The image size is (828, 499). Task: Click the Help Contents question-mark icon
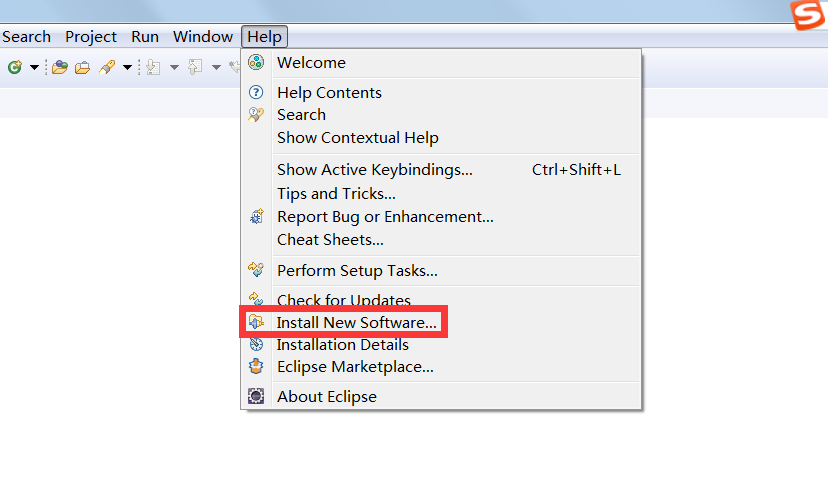click(x=256, y=92)
